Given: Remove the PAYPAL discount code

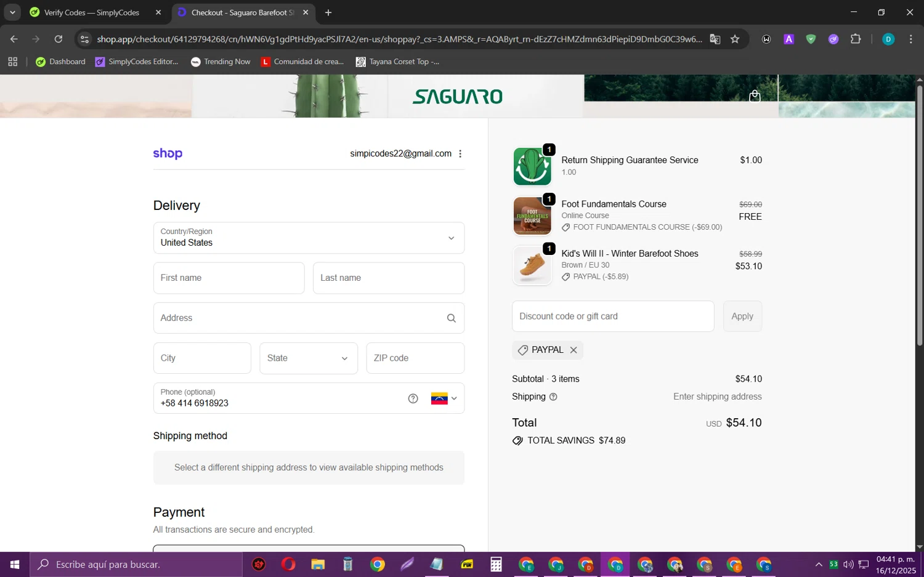Looking at the screenshot, I should [x=573, y=350].
